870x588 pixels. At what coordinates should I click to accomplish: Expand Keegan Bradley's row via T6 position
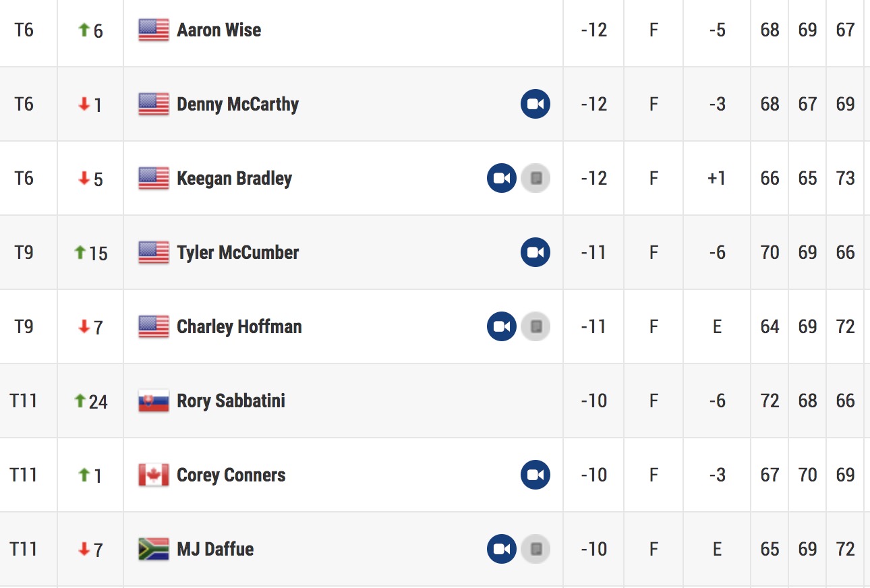pos(24,178)
